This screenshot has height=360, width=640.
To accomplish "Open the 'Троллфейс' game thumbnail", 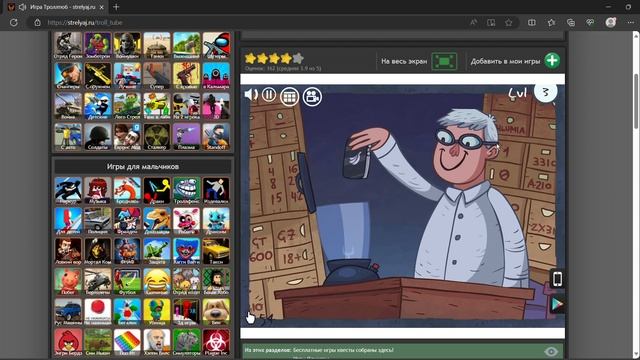I will pyautogui.click(x=187, y=190).
